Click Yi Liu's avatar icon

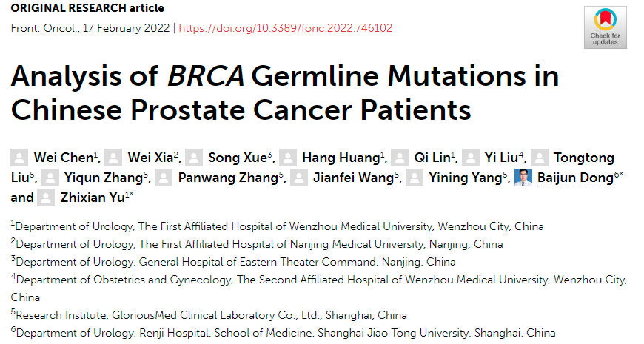click(471, 158)
